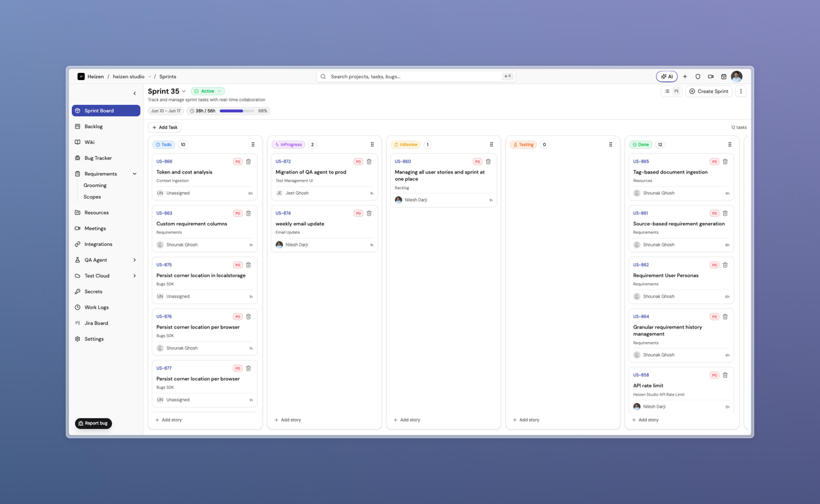820x504 pixels.
Task: Click PO badge on US-860
Action: click(477, 161)
